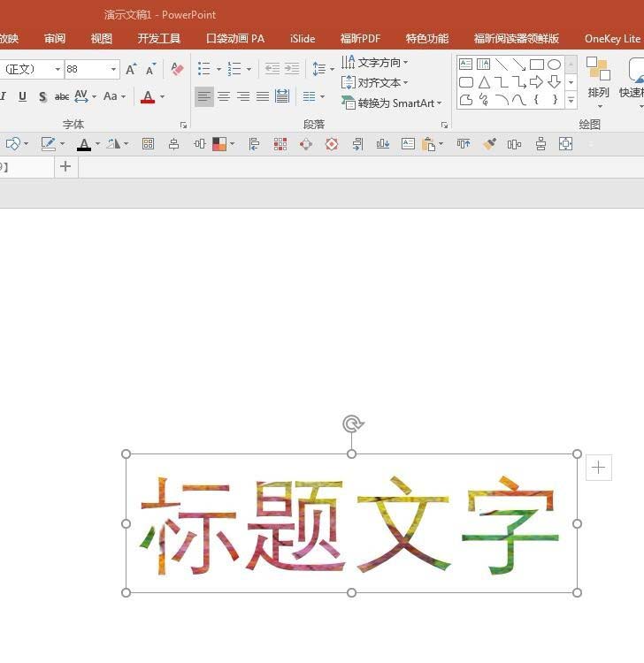Open the 转换为 SmartArt dropdown
Image resolution: width=644 pixels, height=663 pixels.
coord(391,103)
